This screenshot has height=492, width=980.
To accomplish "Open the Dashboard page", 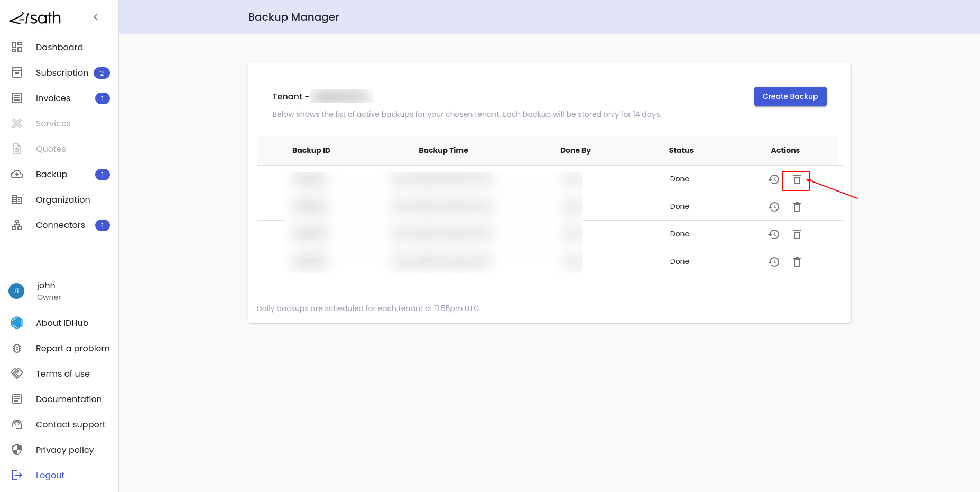I will pos(59,48).
